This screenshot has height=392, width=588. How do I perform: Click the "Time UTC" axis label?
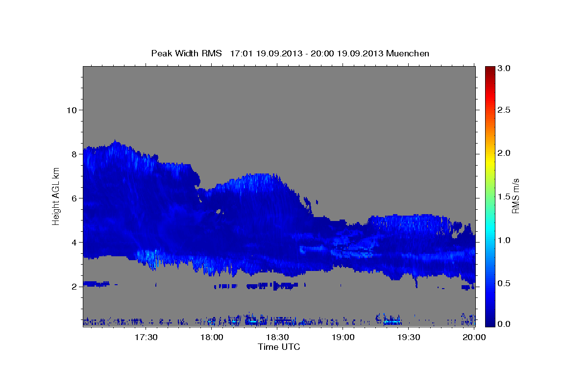coord(279,347)
